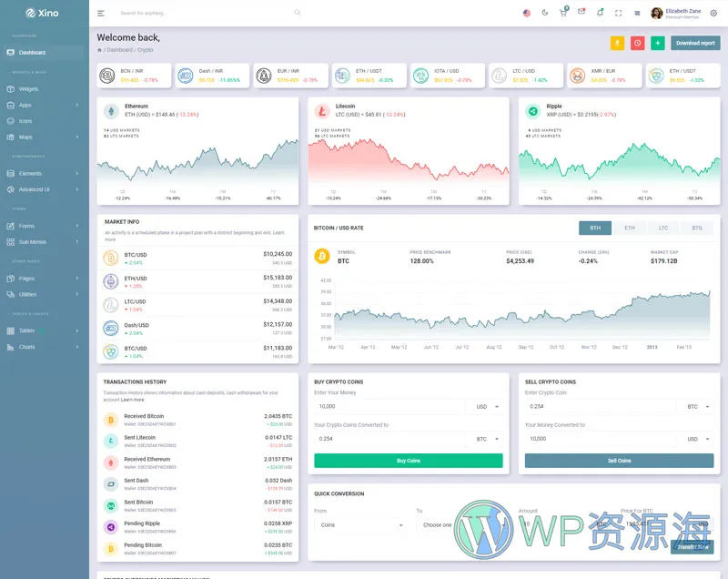The image size is (728, 579).
Task: Click the shopping cart icon
Action: point(563,12)
